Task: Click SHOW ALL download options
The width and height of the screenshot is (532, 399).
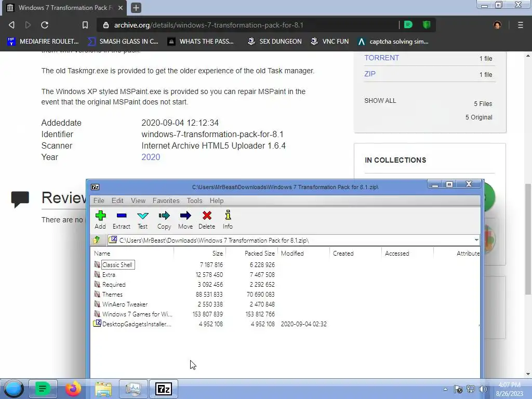Action: 380,101
